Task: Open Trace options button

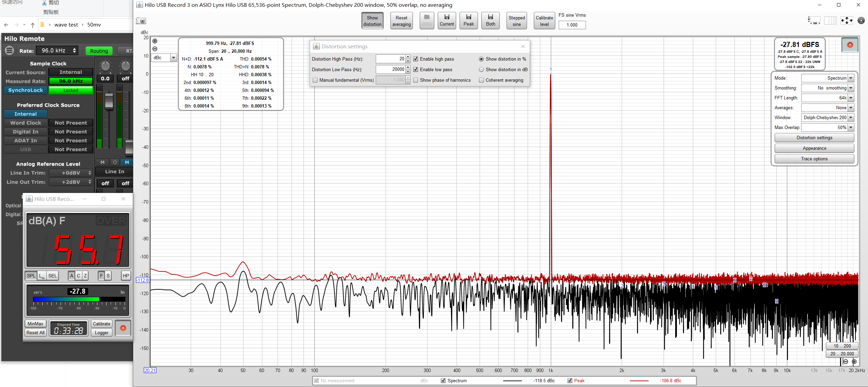Action: (814, 159)
